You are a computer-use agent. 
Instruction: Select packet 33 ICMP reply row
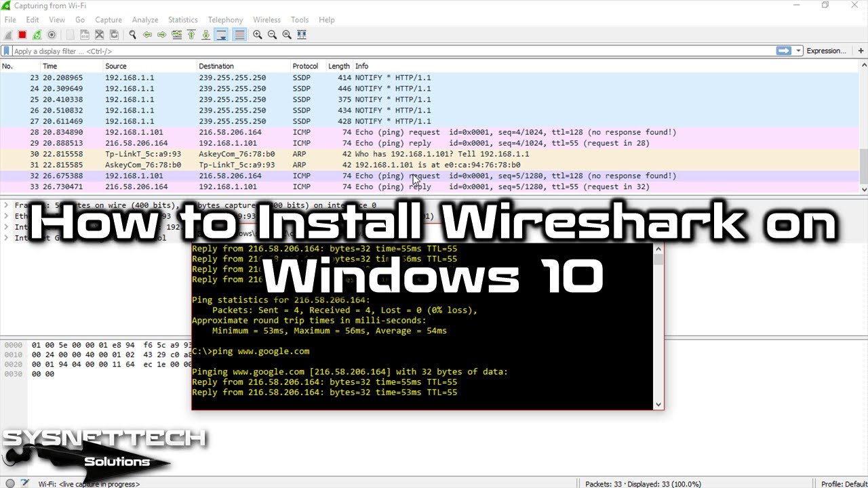[x=430, y=186]
